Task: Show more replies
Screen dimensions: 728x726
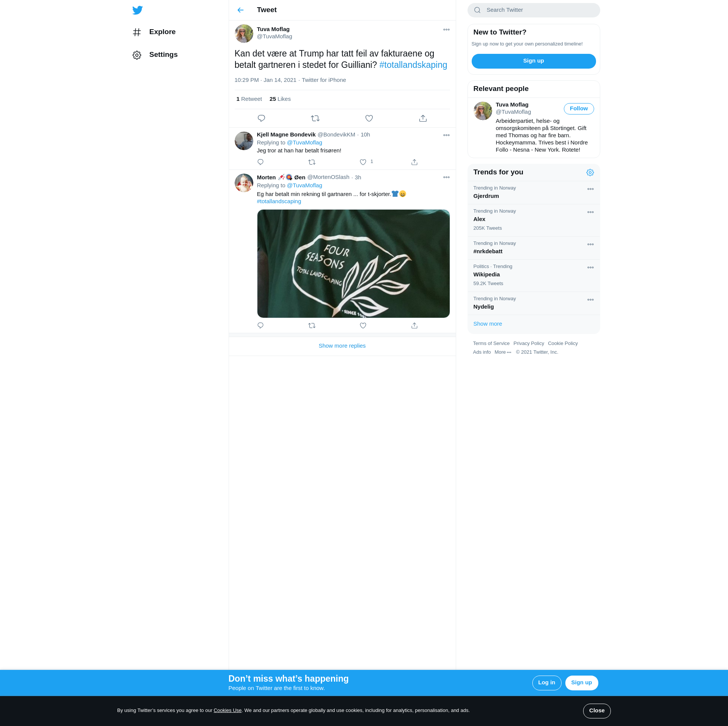Action: click(x=342, y=346)
